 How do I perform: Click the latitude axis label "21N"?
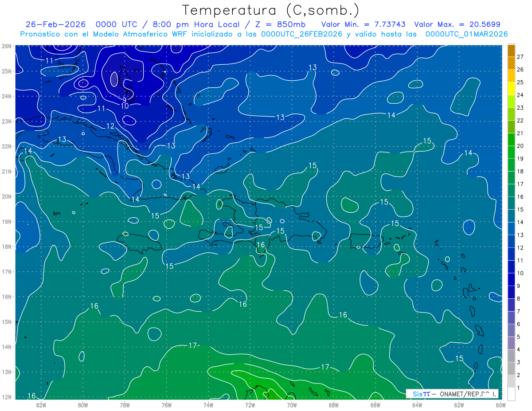[x=6, y=172]
